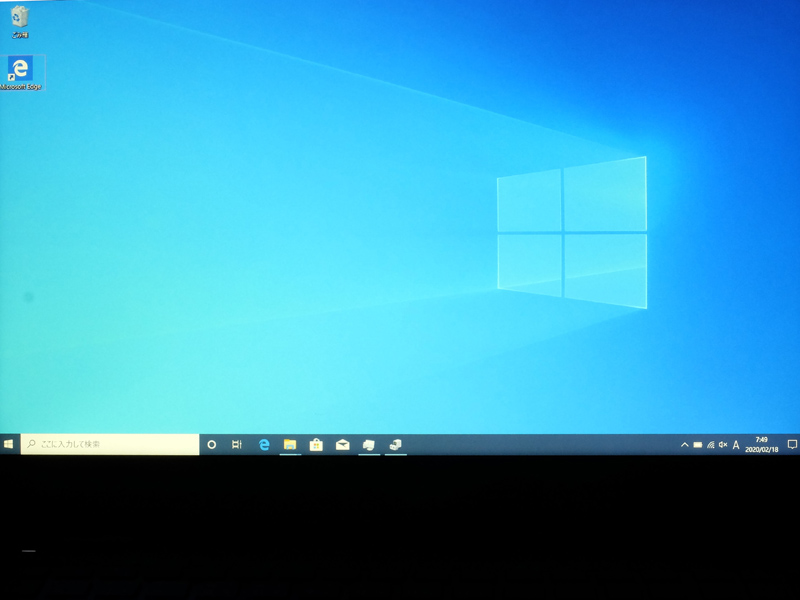
Task: Toggle the IME input mode indicator A
Action: coord(736,445)
